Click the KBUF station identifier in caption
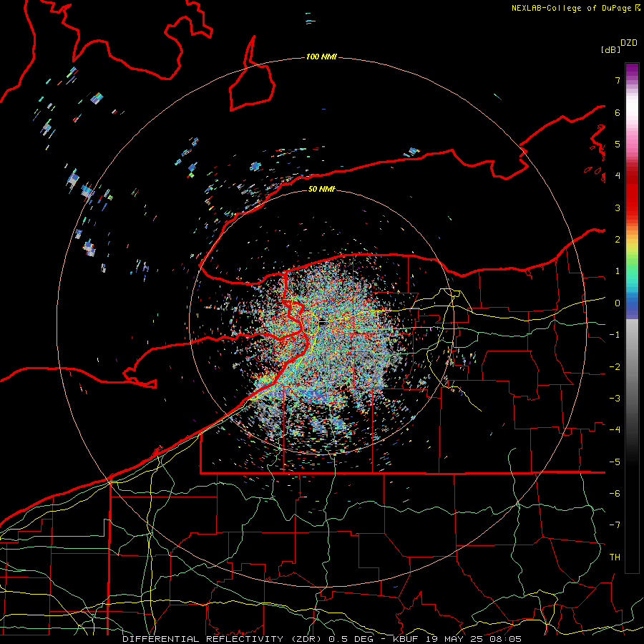This screenshot has height=644, width=644. (407, 639)
